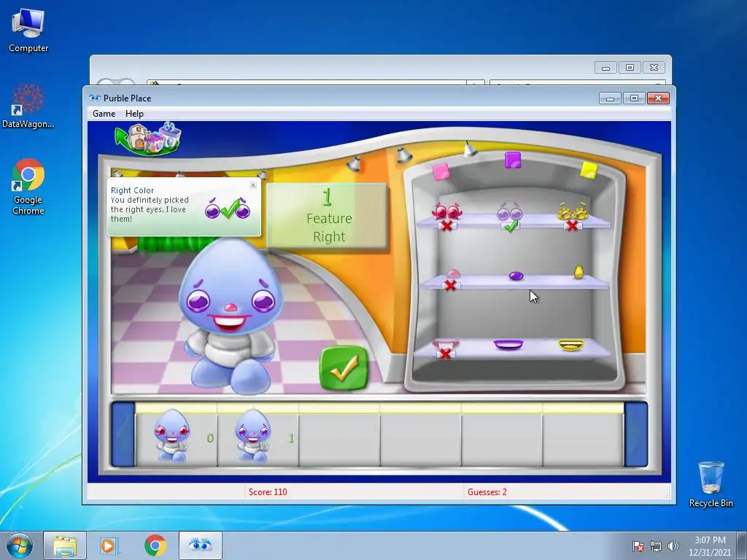
Task: Click the 'Score: 110' status text
Action: [x=268, y=492]
